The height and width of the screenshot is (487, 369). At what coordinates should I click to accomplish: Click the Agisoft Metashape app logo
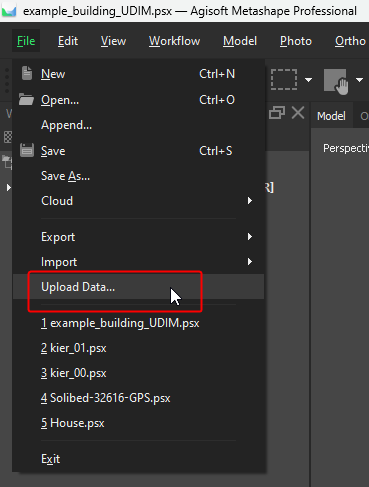pyautogui.click(x=9, y=11)
